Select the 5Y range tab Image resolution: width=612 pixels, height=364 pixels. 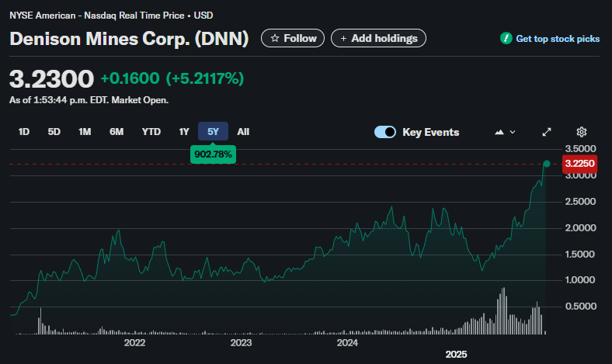pyautogui.click(x=213, y=131)
